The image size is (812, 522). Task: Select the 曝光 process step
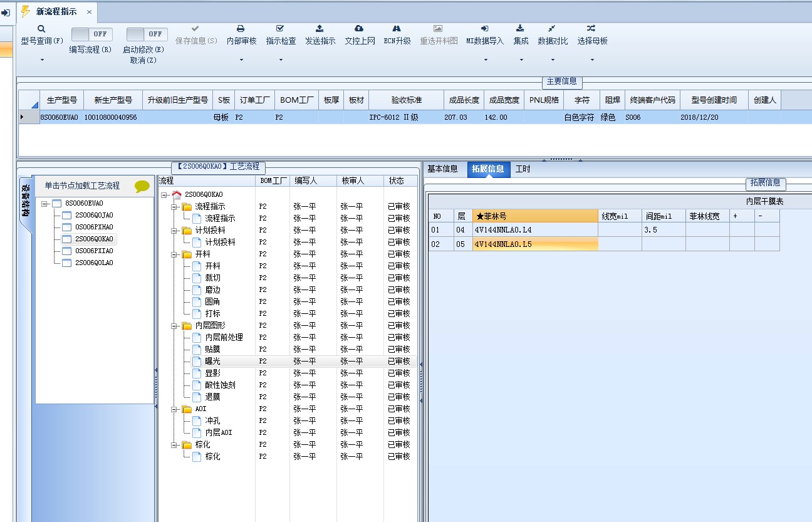coord(213,362)
